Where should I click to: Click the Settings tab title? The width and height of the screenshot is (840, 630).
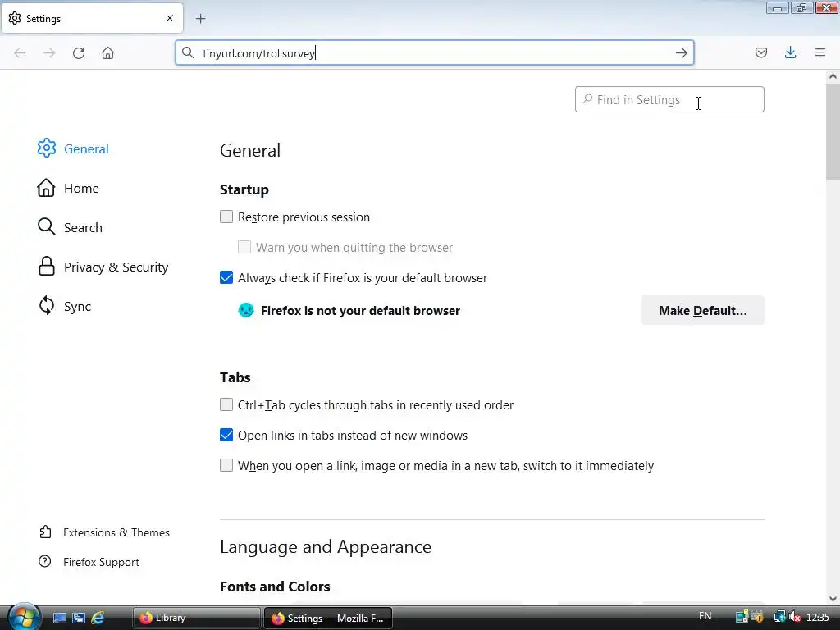point(43,19)
